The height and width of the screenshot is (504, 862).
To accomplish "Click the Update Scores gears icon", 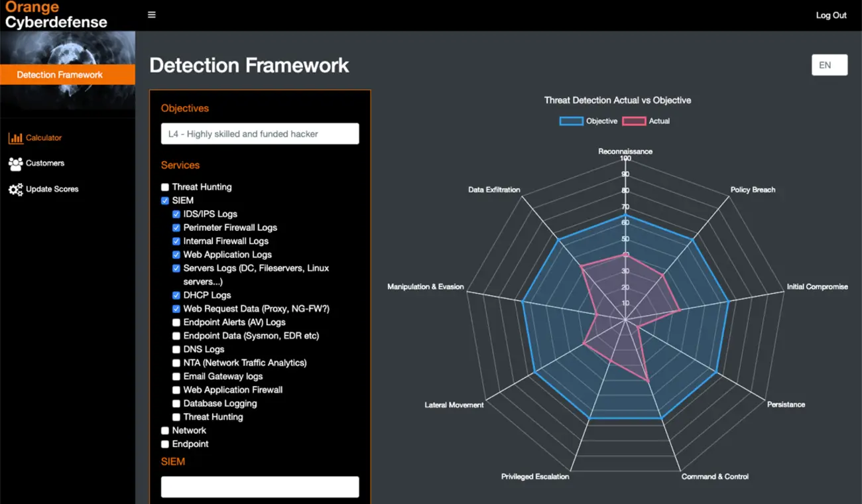I will tap(15, 189).
